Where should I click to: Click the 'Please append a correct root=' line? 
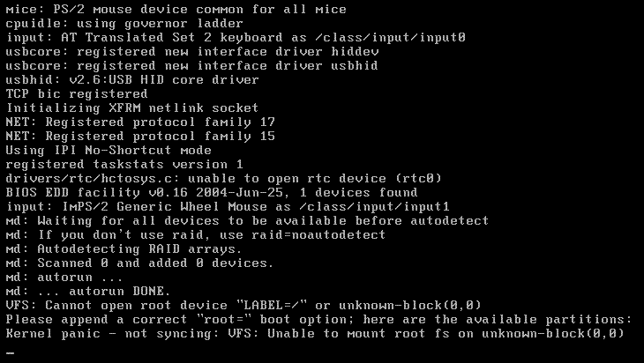(x=318, y=320)
